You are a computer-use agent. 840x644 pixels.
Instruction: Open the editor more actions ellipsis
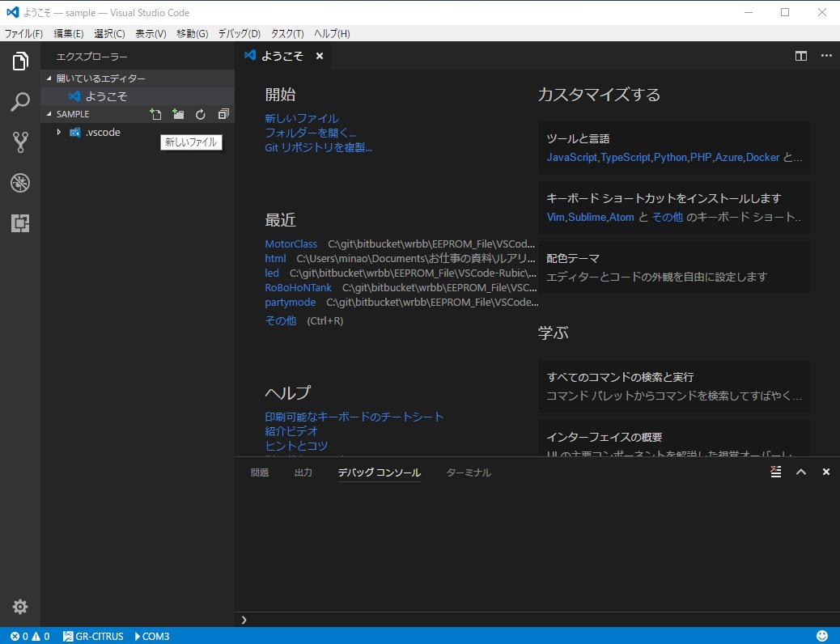tap(826, 56)
